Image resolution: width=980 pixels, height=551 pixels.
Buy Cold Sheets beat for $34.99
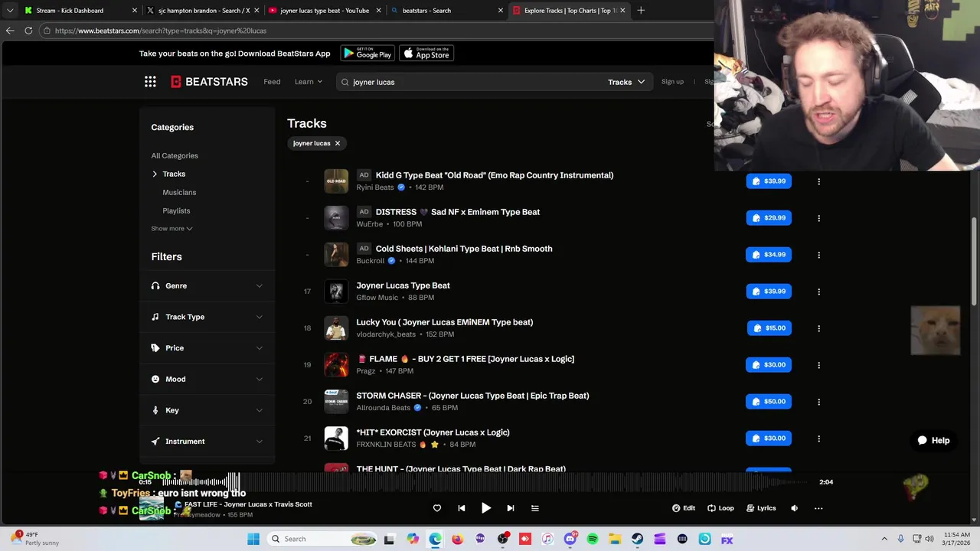tap(769, 255)
